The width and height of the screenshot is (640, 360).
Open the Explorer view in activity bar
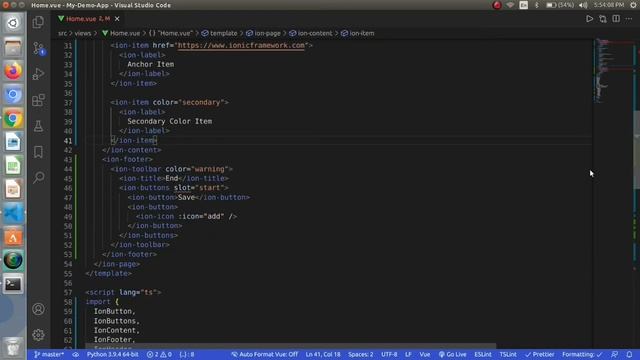pos(38,22)
